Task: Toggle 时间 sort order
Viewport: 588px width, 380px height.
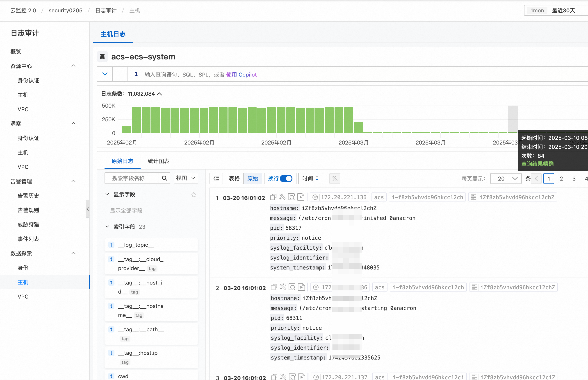Action: [310, 178]
